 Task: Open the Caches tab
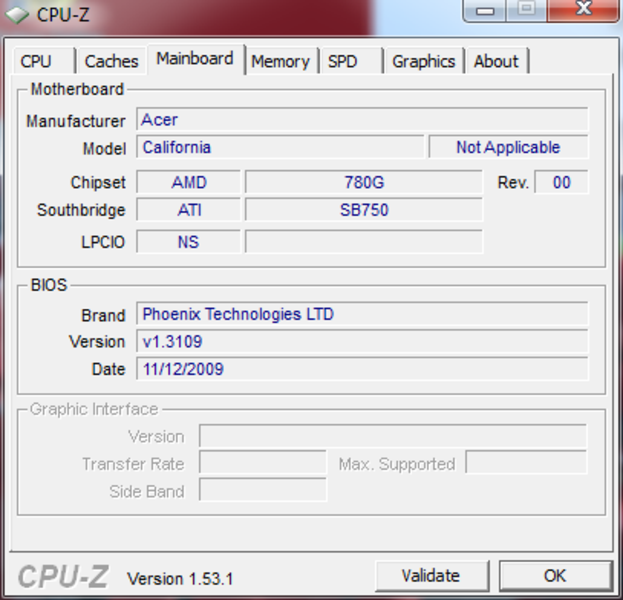pos(112,61)
